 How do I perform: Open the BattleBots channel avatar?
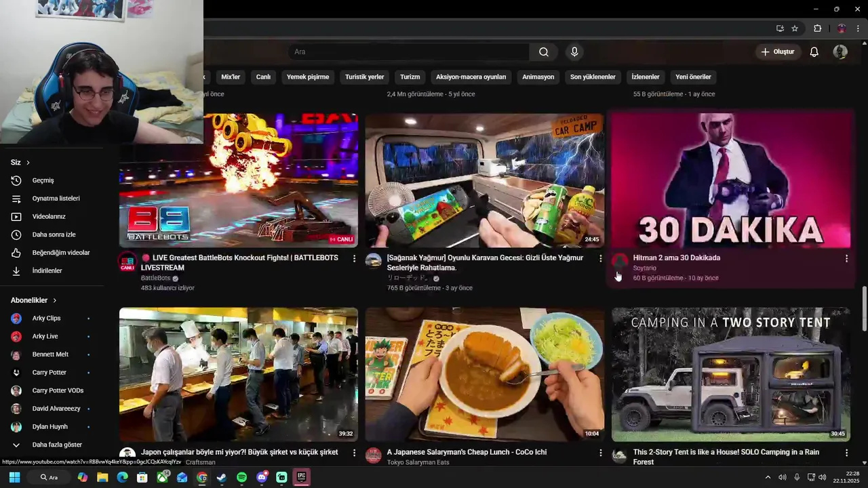coord(127,261)
